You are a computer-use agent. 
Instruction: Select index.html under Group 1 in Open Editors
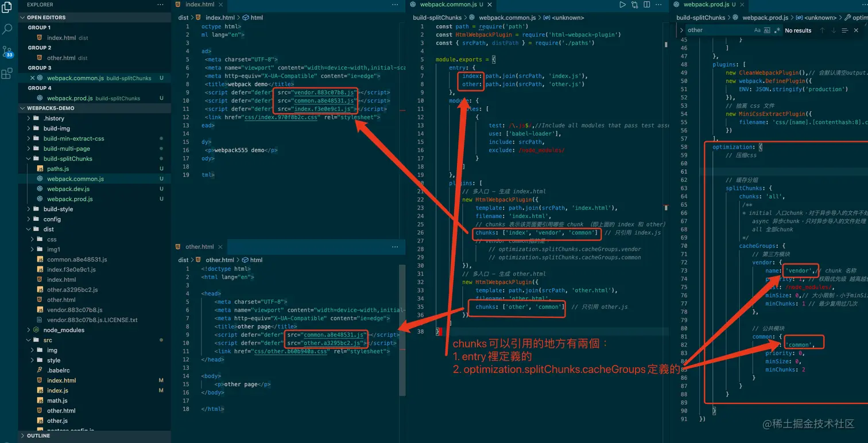coord(95,38)
